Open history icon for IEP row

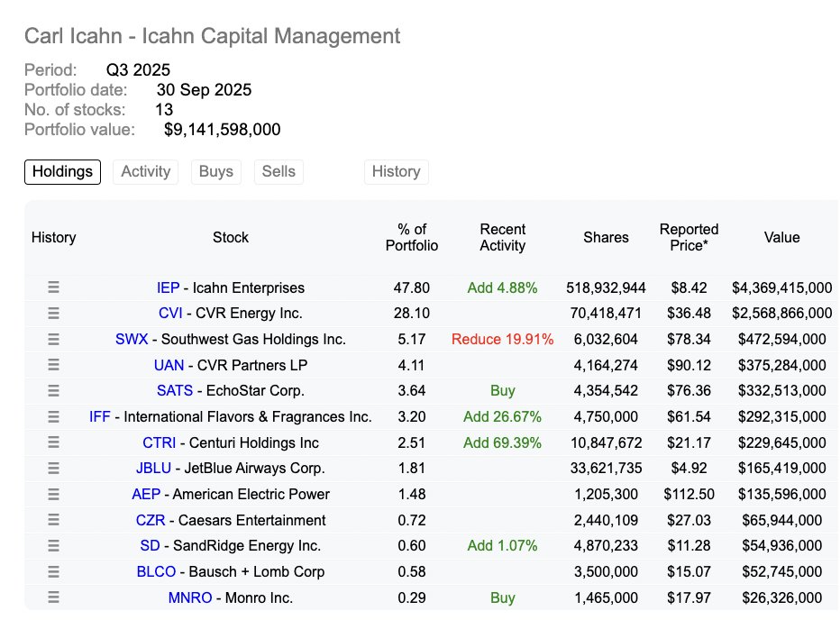[53, 287]
